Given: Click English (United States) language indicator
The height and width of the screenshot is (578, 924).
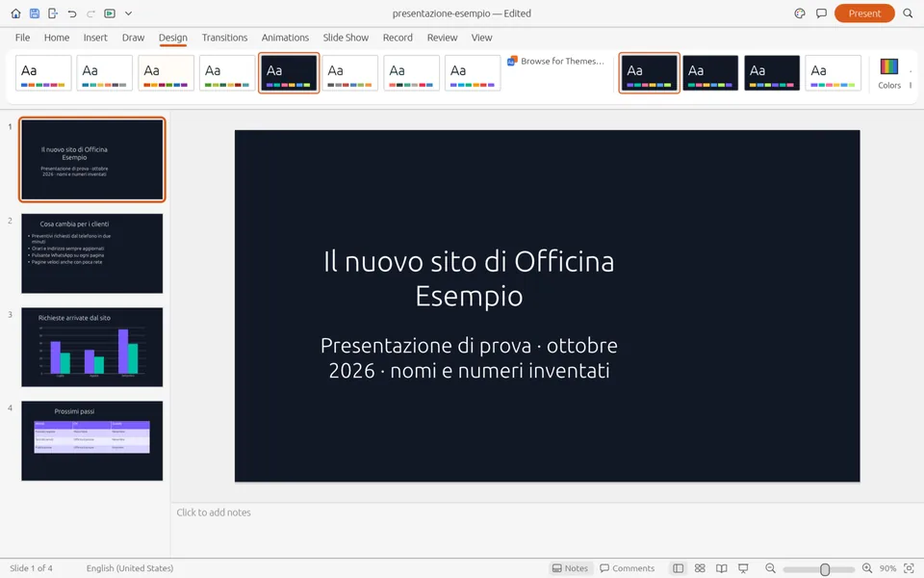Looking at the screenshot, I should click(x=130, y=568).
